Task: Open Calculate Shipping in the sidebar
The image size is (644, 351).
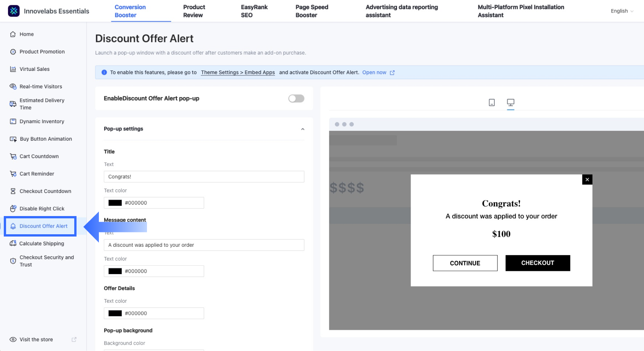Action: (x=42, y=243)
